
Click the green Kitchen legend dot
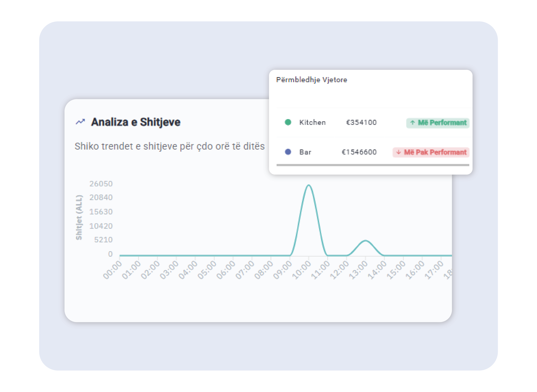[x=288, y=122]
